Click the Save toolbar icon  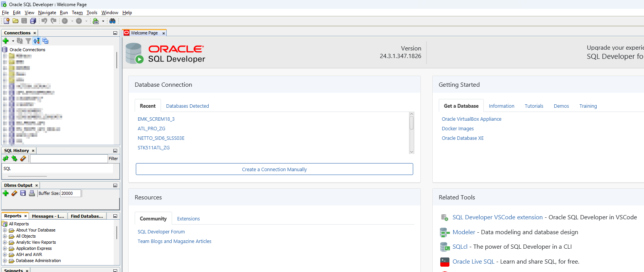coord(24,21)
